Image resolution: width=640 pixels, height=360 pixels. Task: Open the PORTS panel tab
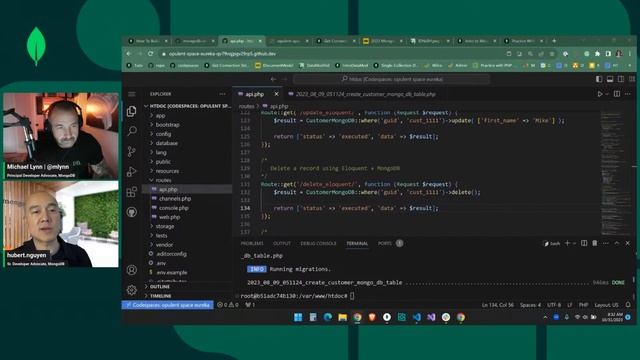(x=385, y=243)
